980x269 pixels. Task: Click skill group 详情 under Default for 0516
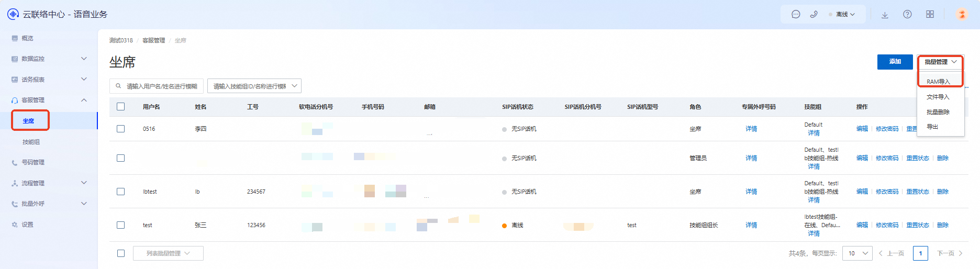814,133
